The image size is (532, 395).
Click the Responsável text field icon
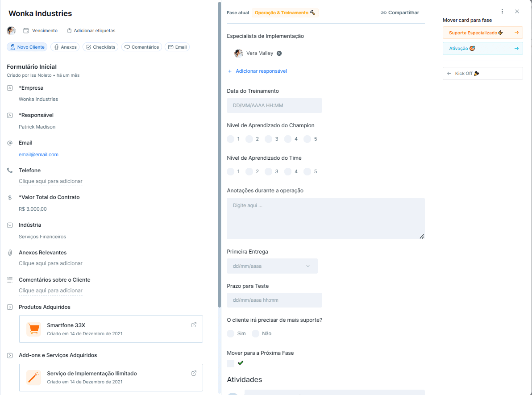pos(10,116)
